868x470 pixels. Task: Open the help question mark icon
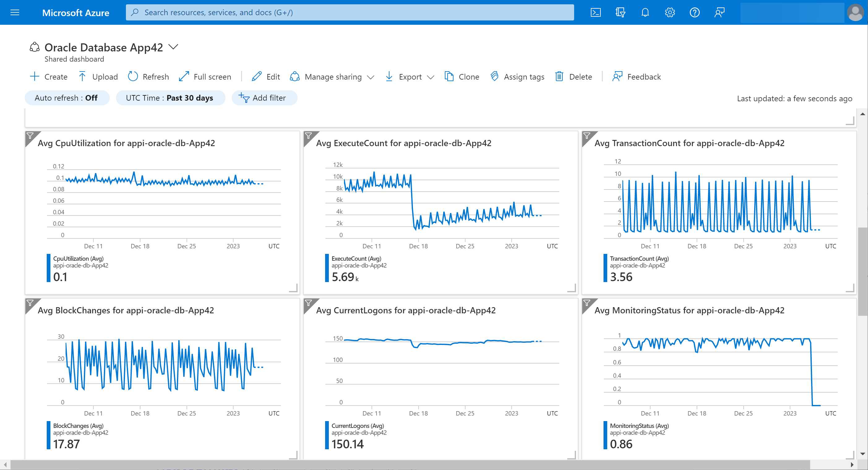[694, 12]
